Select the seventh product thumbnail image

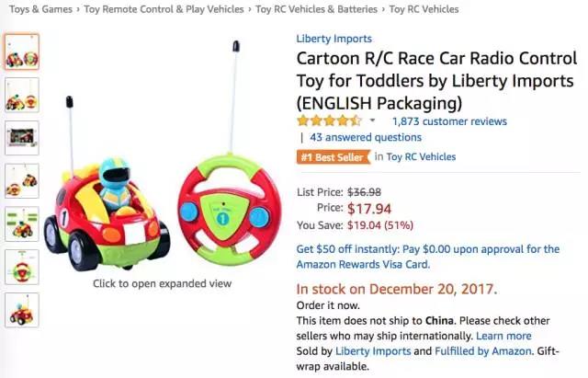pos(22,310)
